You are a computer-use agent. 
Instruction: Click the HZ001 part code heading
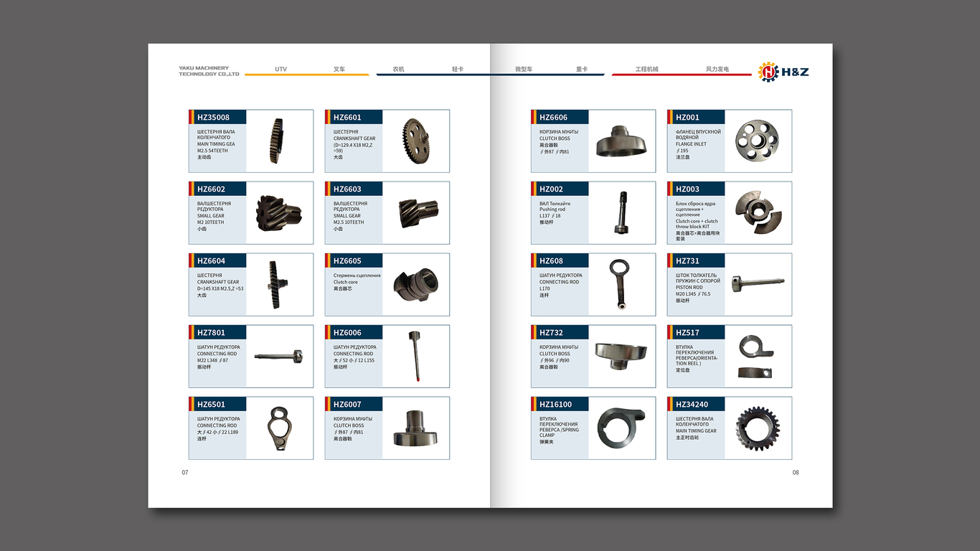tap(687, 118)
